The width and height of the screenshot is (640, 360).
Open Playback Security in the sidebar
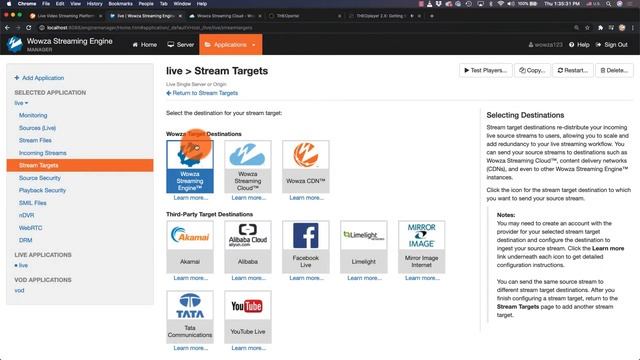tap(42, 190)
